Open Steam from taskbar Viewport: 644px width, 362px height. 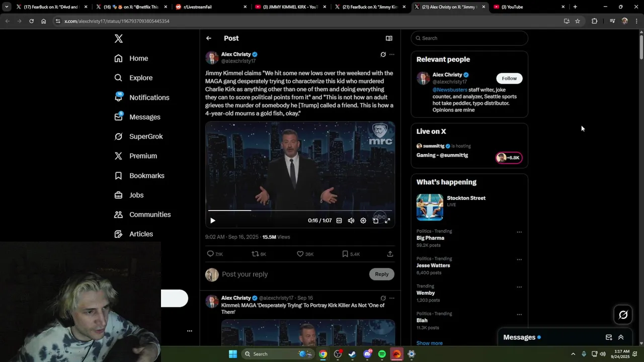pos(352,354)
